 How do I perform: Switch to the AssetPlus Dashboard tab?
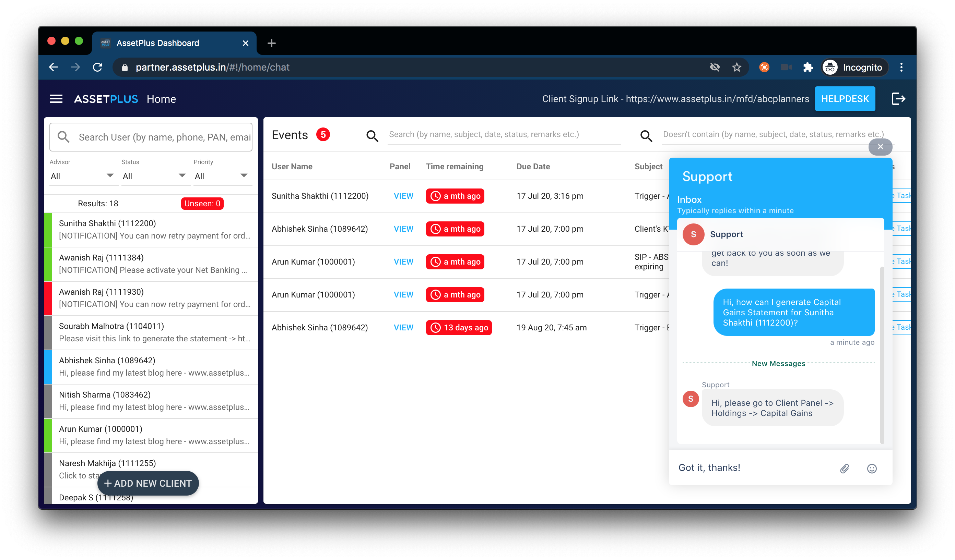click(x=158, y=43)
